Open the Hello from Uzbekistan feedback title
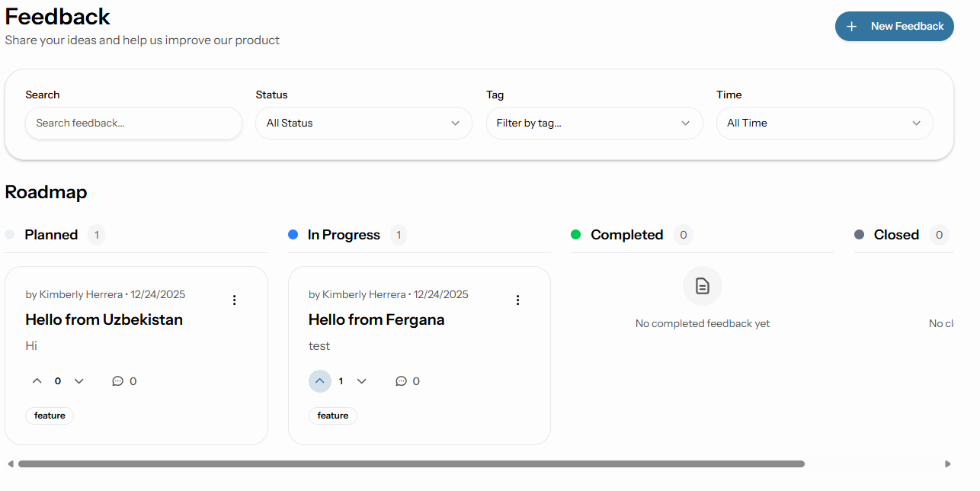The height and width of the screenshot is (491, 980). point(104,319)
